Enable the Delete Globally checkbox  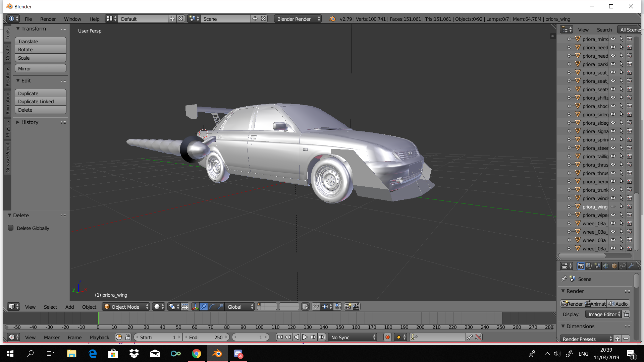pos(11,228)
